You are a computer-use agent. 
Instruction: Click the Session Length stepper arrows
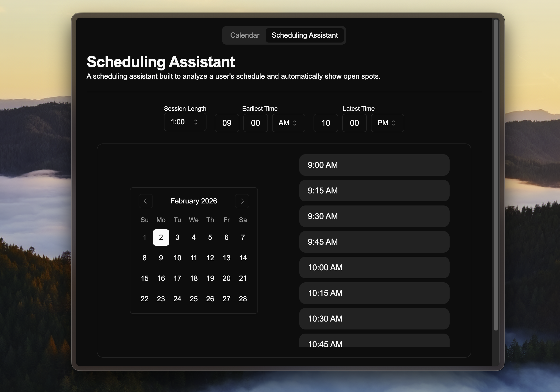(196, 122)
